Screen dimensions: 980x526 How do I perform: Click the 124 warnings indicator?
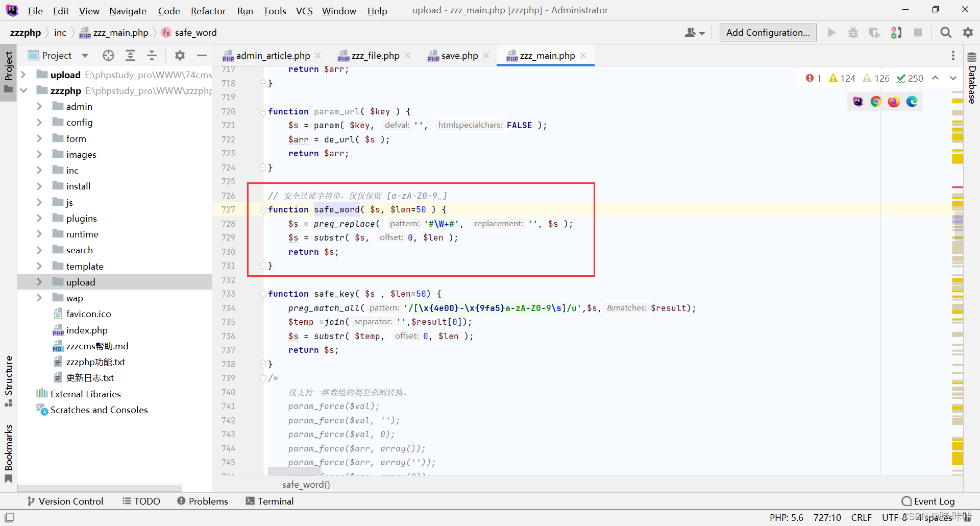842,78
